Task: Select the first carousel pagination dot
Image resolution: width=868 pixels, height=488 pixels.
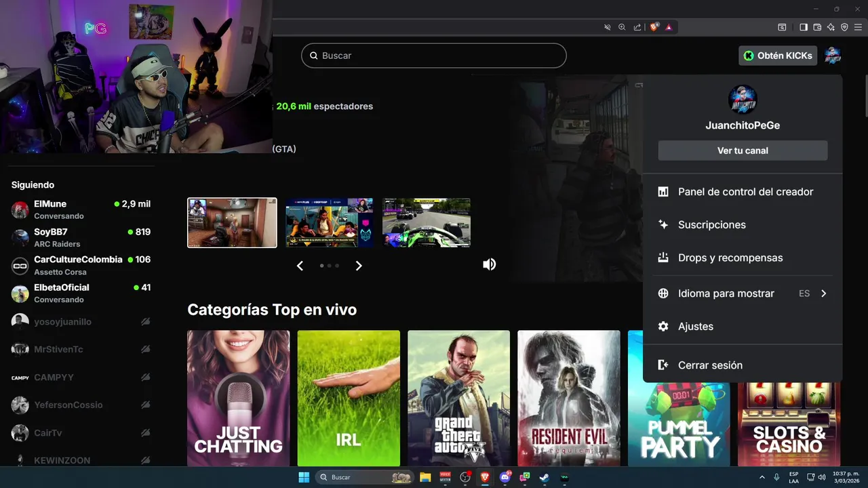Action: pyautogui.click(x=321, y=266)
